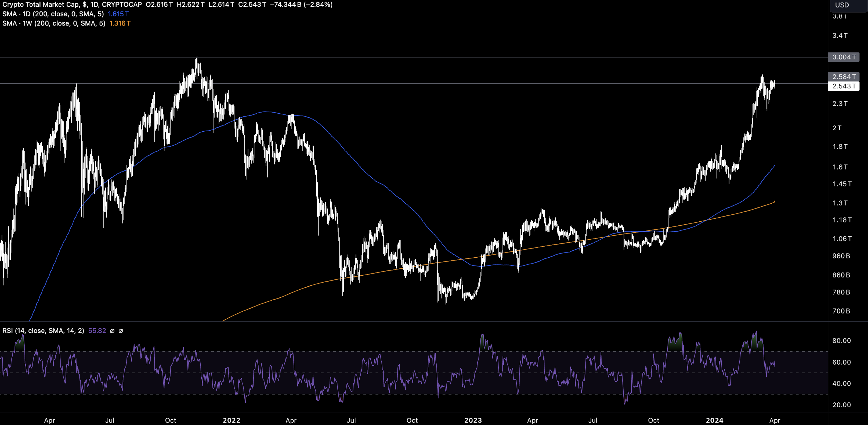Click the 20.00 level on RSI scale

[x=841, y=405]
